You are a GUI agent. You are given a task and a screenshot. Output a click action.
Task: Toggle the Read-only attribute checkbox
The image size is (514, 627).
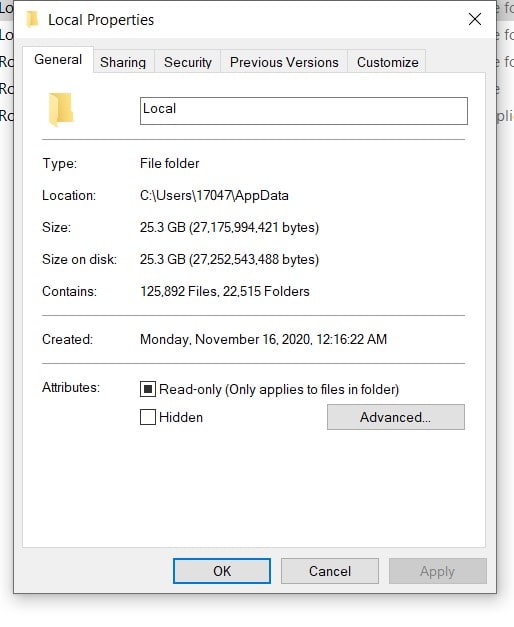coord(148,389)
